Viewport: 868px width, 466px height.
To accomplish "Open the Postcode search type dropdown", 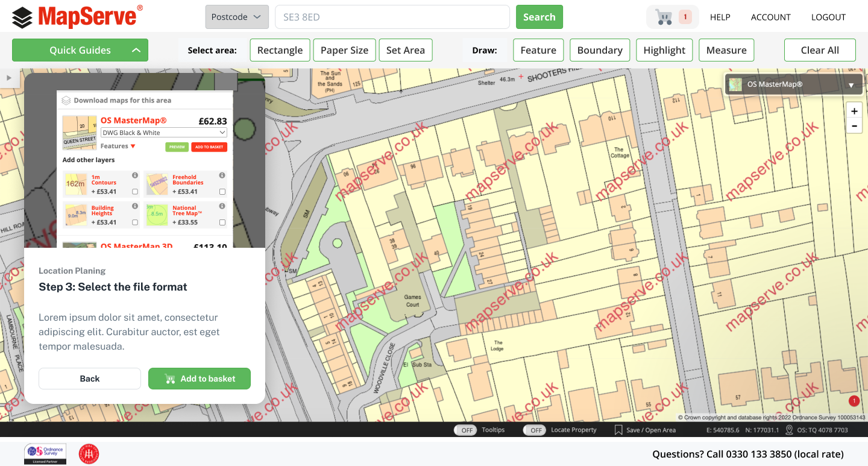I will pyautogui.click(x=237, y=17).
